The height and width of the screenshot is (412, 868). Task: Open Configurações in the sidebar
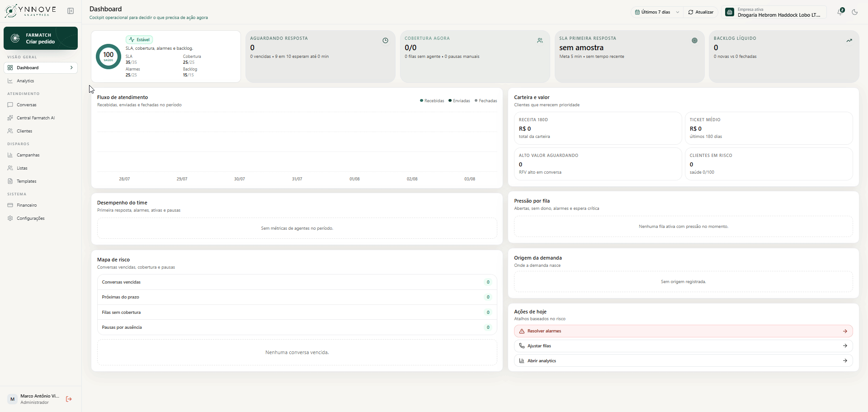41,218
